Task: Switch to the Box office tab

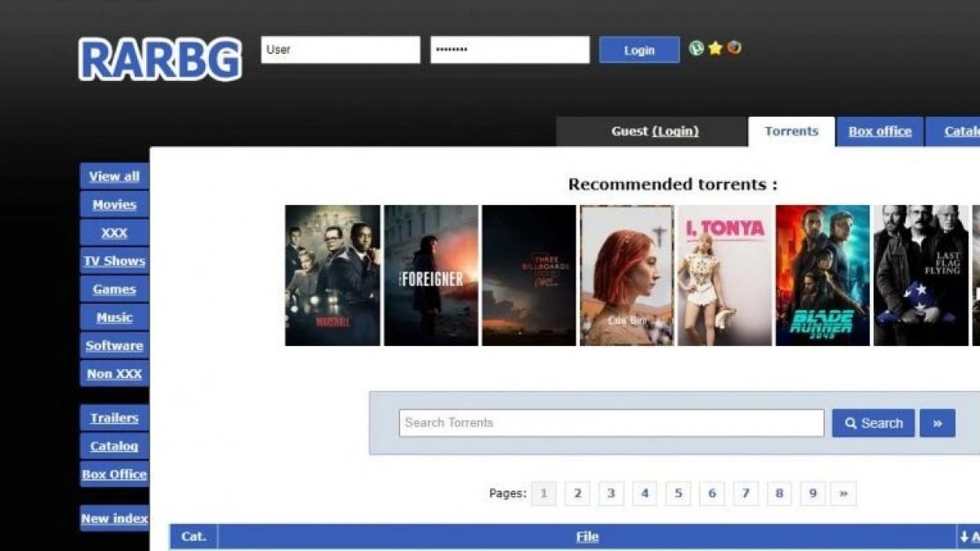Action: point(880,131)
